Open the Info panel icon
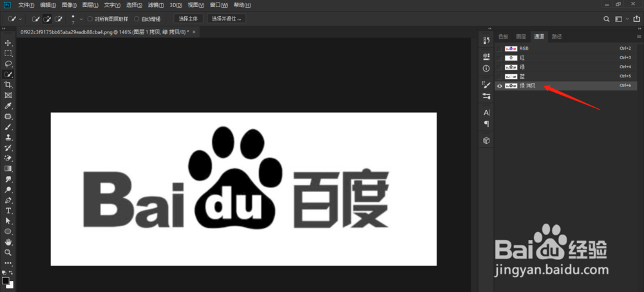This screenshot has height=292, width=644. coord(486,68)
